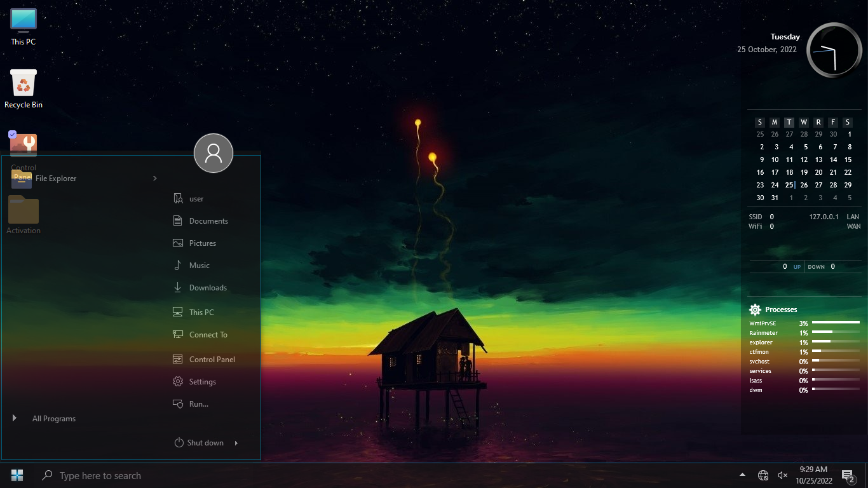Expand the File Explorer submenu arrow
Viewport: 868px width, 488px height.
(155, 179)
